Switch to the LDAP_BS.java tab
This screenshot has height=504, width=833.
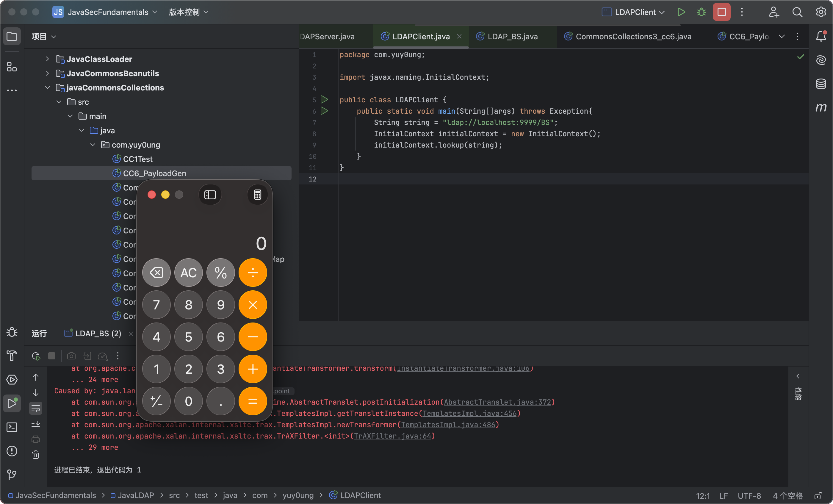pyautogui.click(x=512, y=37)
